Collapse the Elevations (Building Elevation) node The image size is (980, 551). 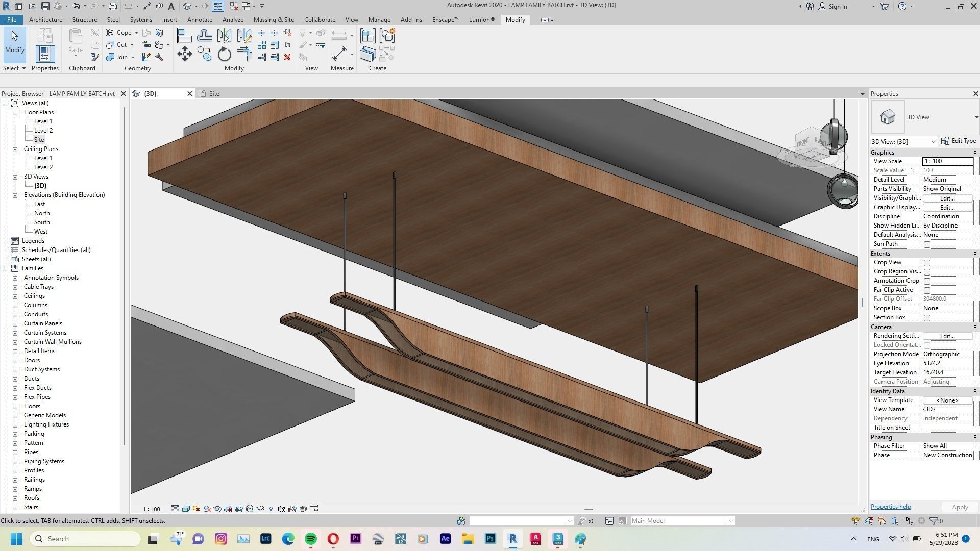pyautogui.click(x=15, y=195)
